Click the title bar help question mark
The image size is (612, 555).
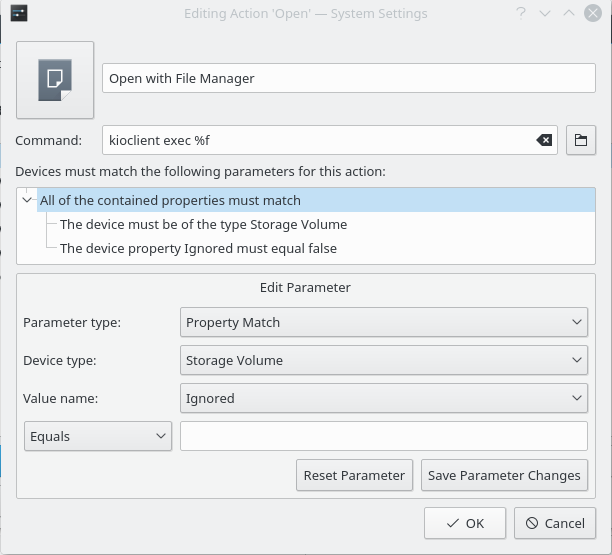click(x=521, y=14)
